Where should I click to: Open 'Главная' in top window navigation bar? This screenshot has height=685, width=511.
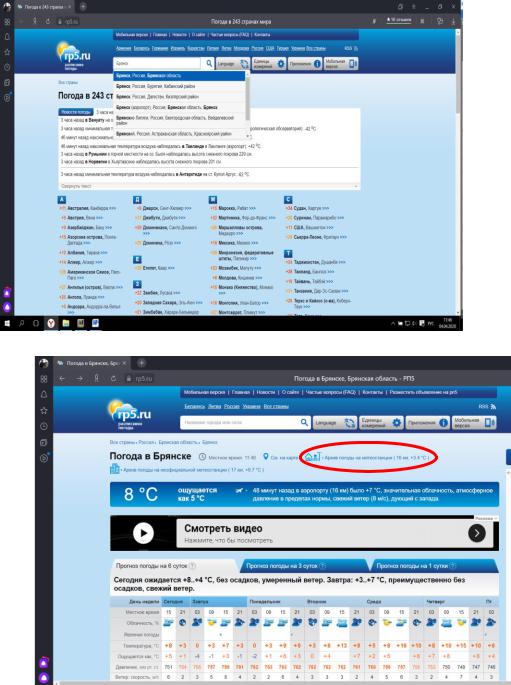point(160,35)
